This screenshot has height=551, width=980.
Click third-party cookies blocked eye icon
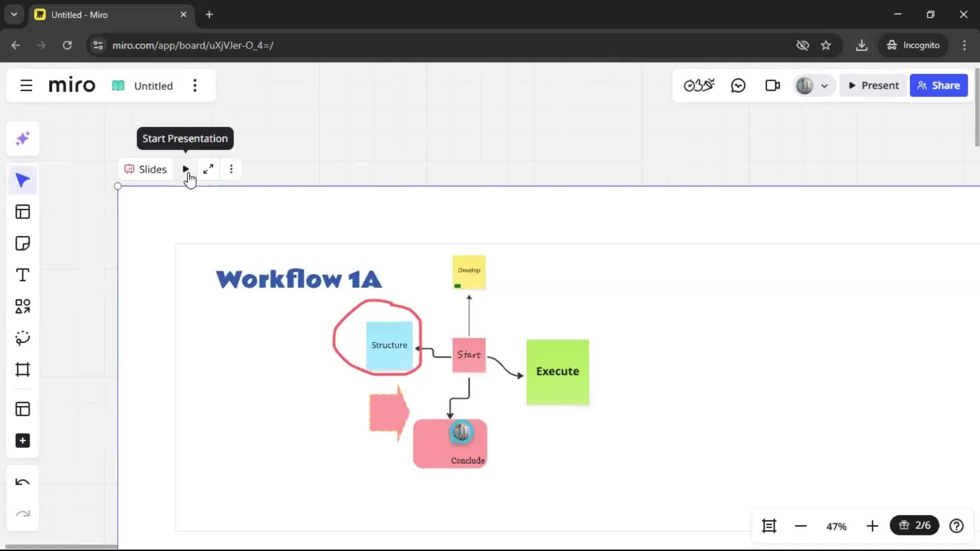pos(802,45)
